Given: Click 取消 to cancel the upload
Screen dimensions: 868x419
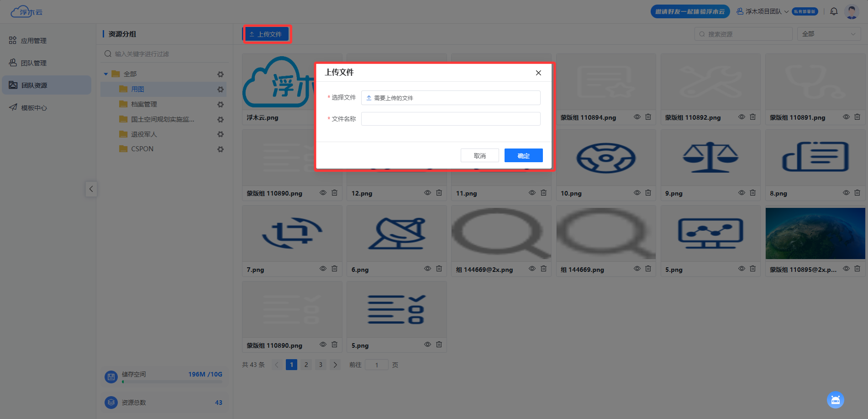Looking at the screenshot, I should (x=479, y=156).
